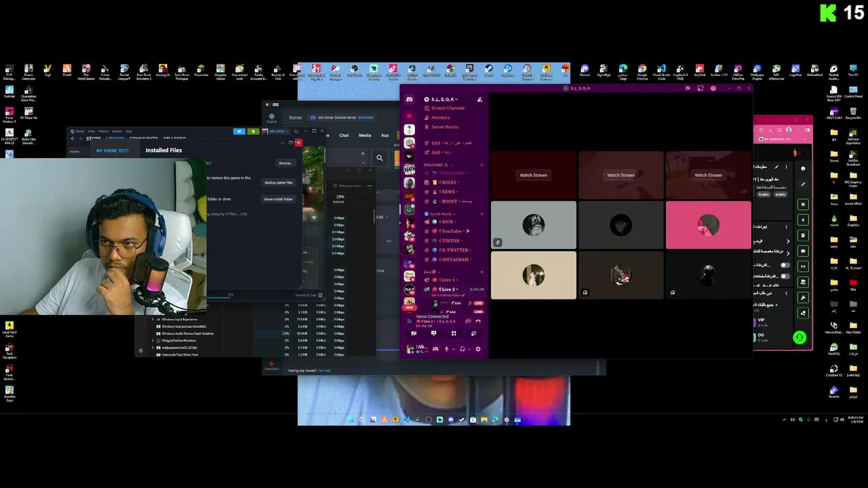
Task: Open Steam menu in Steam window
Action: (80, 131)
